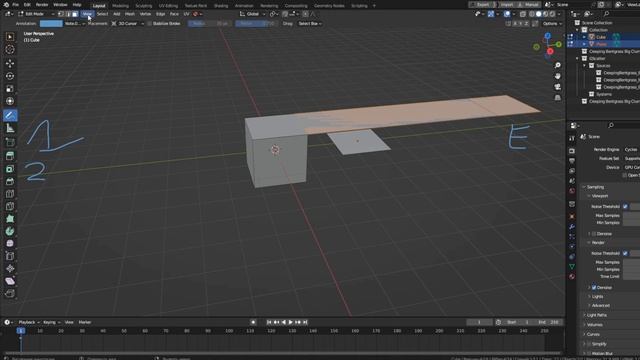
Task: Select the Knife tool
Action: click(x=10, y=206)
